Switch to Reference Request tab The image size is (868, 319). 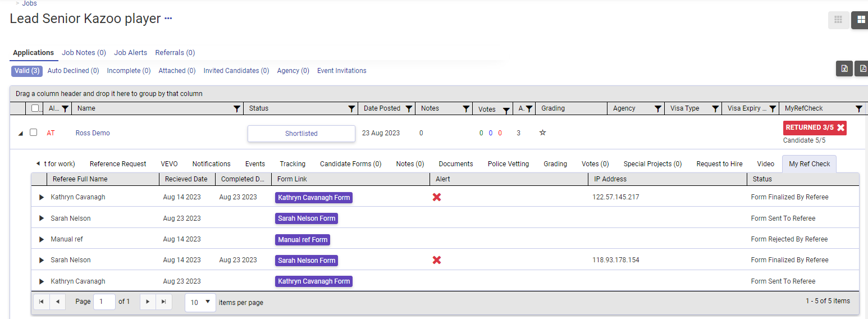coord(118,164)
